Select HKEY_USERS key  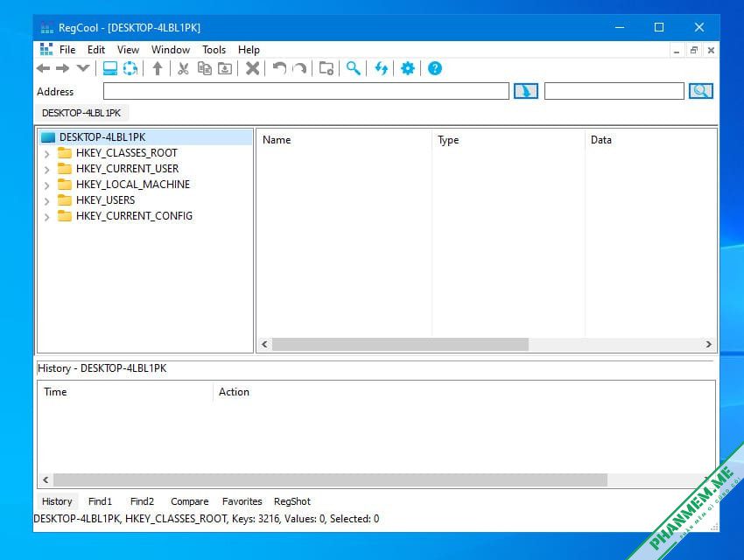(105, 199)
